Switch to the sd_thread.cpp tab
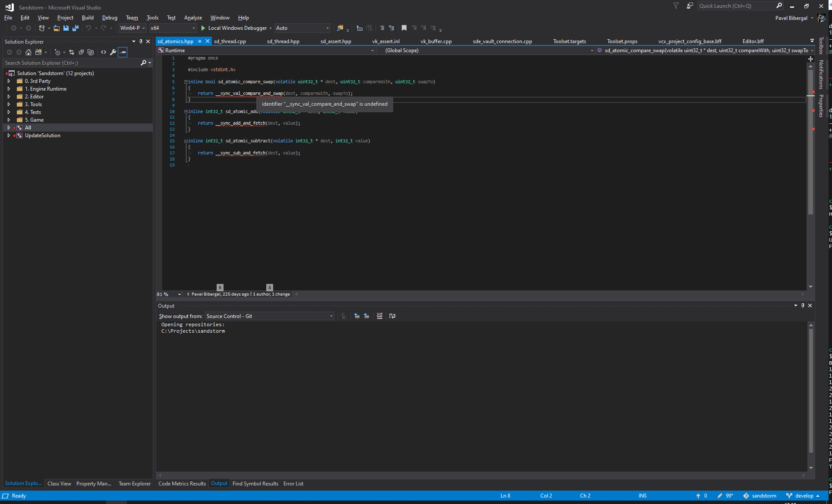Image resolution: width=832 pixels, height=504 pixels. pyautogui.click(x=230, y=41)
